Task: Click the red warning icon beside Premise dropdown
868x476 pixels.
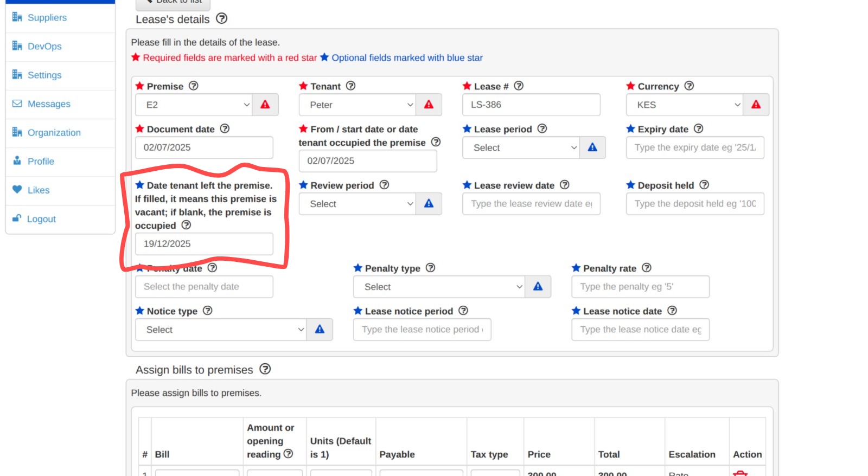Action: pyautogui.click(x=265, y=105)
